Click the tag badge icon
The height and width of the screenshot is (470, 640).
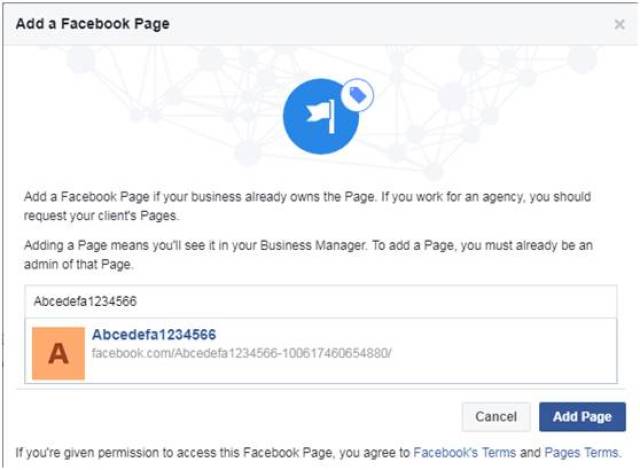tap(358, 95)
